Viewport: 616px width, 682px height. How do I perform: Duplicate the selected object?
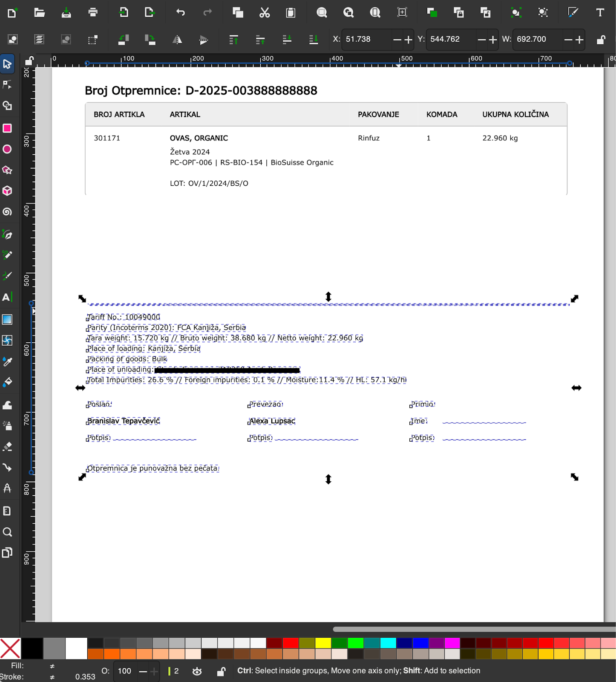coord(432,12)
